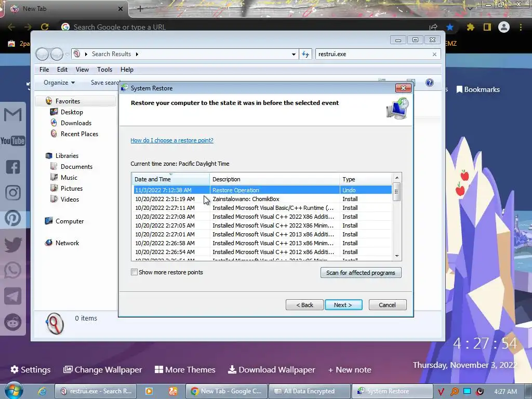Click restore list scrollbar up arrow
Image resolution: width=532 pixels, height=399 pixels.
pyautogui.click(x=396, y=178)
